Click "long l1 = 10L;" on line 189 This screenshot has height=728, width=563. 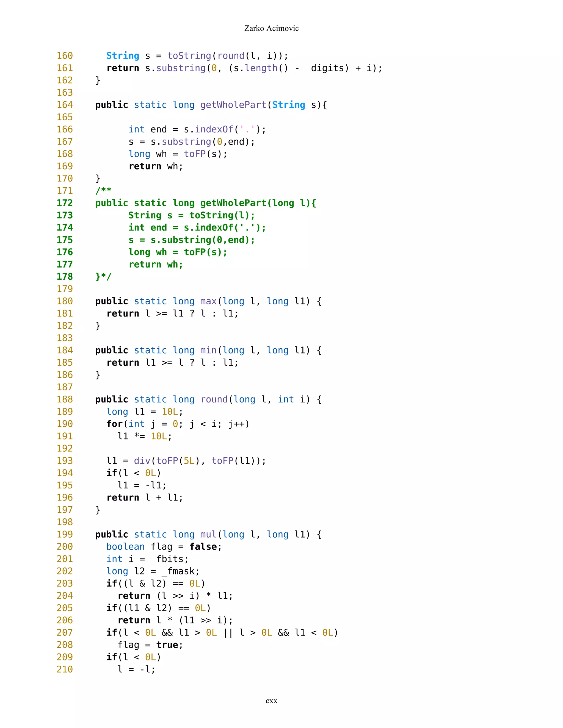[145, 412]
